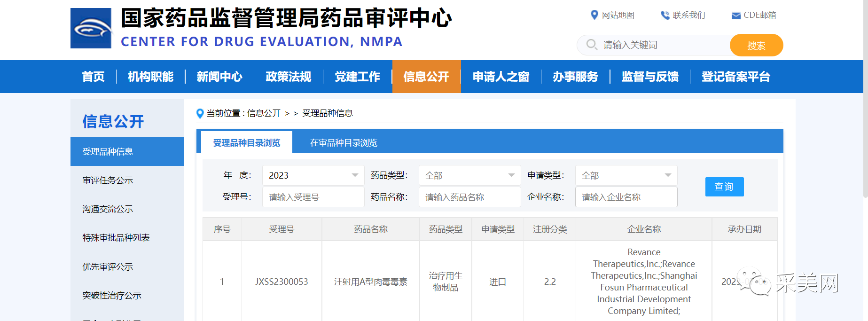
Task: Click the 申请类型 column header
Action: pyautogui.click(x=498, y=229)
